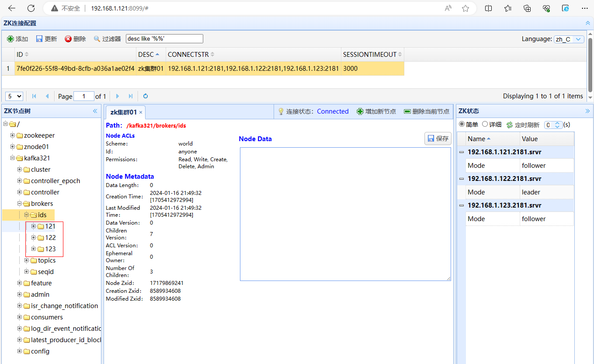This screenshot has height=364, width=594.
Task: Select the 详细 radio button
Action: coord(485,125)
